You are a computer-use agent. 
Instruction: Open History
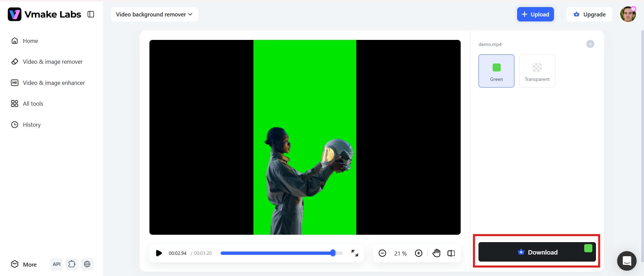pyautogui.click(x=26, y=125)
